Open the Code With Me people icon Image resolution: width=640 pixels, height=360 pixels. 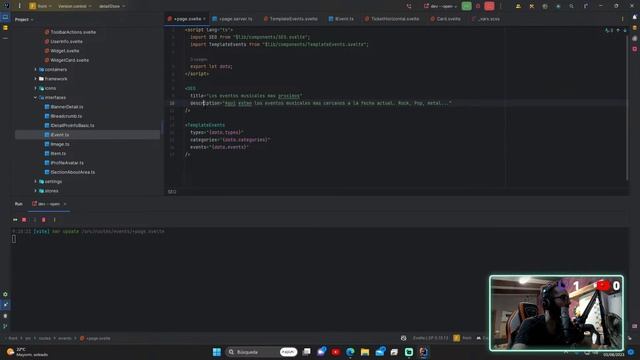518,6
